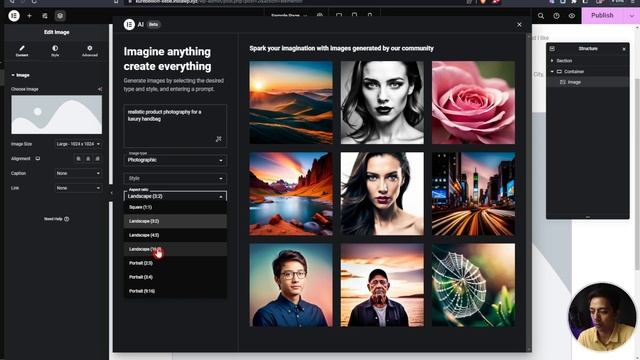Align image left
The height and width of the screenshot is (360, 640).
click(78, 159)
